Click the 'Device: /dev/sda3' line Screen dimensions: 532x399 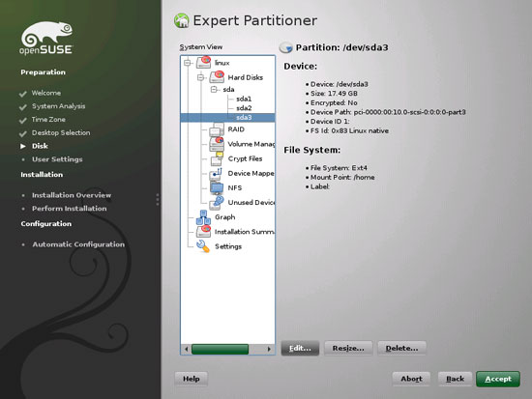[x=339, y=84]
